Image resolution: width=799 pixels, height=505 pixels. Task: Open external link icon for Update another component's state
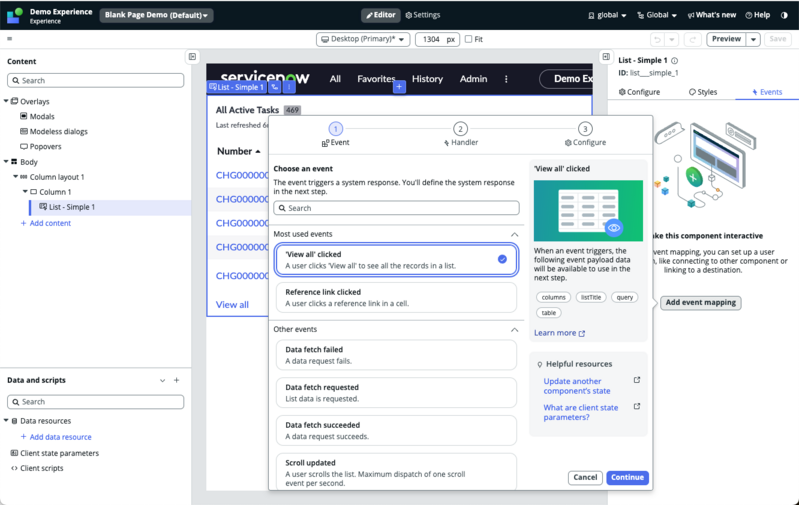pos(636,380)
